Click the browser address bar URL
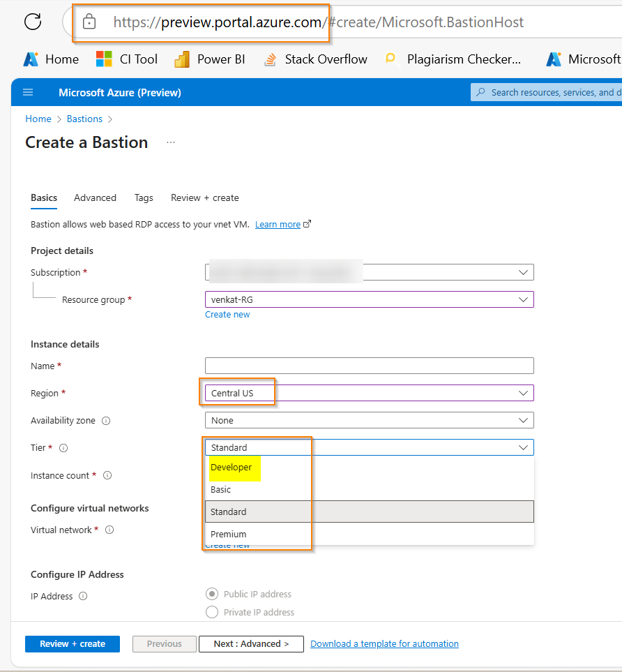 point(318,22)
